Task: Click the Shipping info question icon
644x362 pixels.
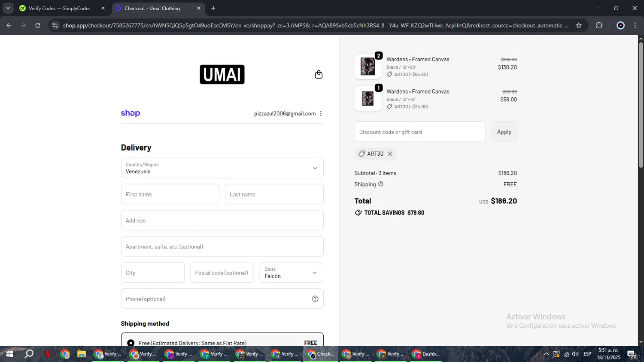Action: click(x=381, y=184)
